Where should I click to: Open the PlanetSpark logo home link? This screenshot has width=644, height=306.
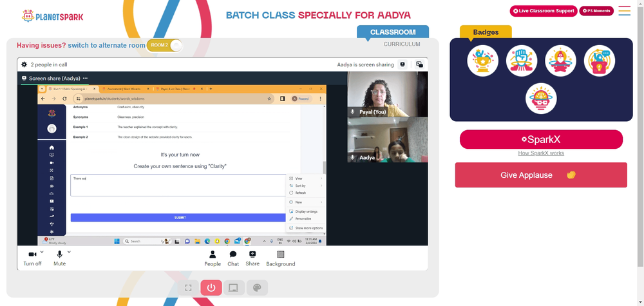pyautogui.click(x=52, y=16)
